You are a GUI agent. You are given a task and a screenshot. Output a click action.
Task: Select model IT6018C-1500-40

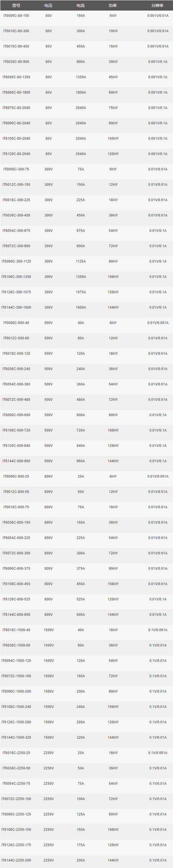(16, 630)
